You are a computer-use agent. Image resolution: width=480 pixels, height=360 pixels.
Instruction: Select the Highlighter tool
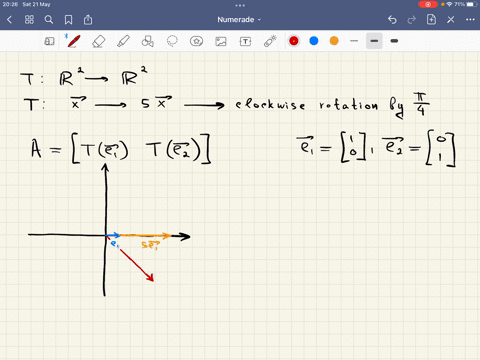[123, 41]
